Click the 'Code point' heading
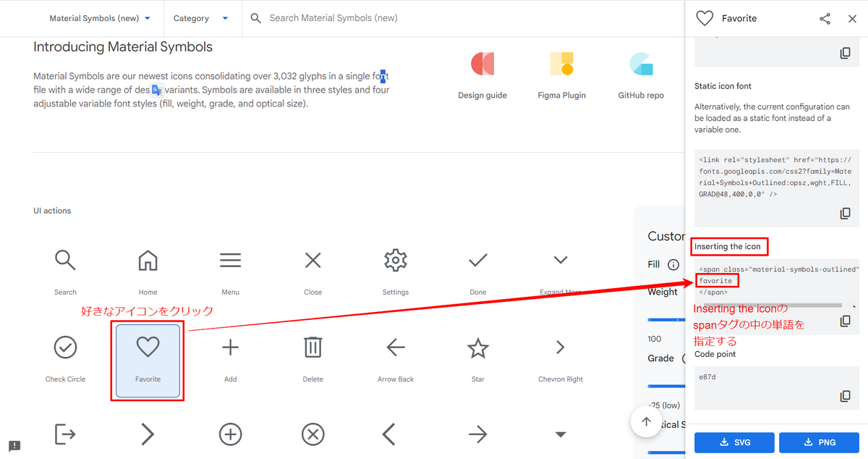Screen dimensions: 868x459 click(715, 354)
